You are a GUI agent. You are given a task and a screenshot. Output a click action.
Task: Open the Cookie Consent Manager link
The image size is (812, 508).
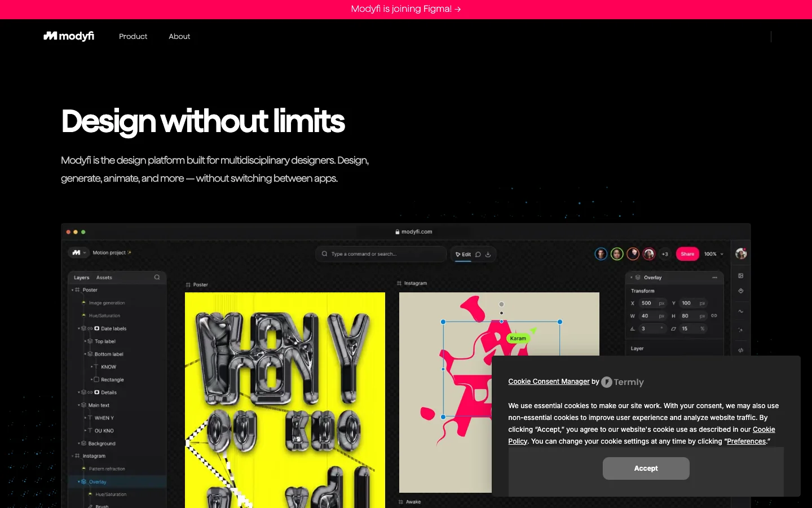549,382
